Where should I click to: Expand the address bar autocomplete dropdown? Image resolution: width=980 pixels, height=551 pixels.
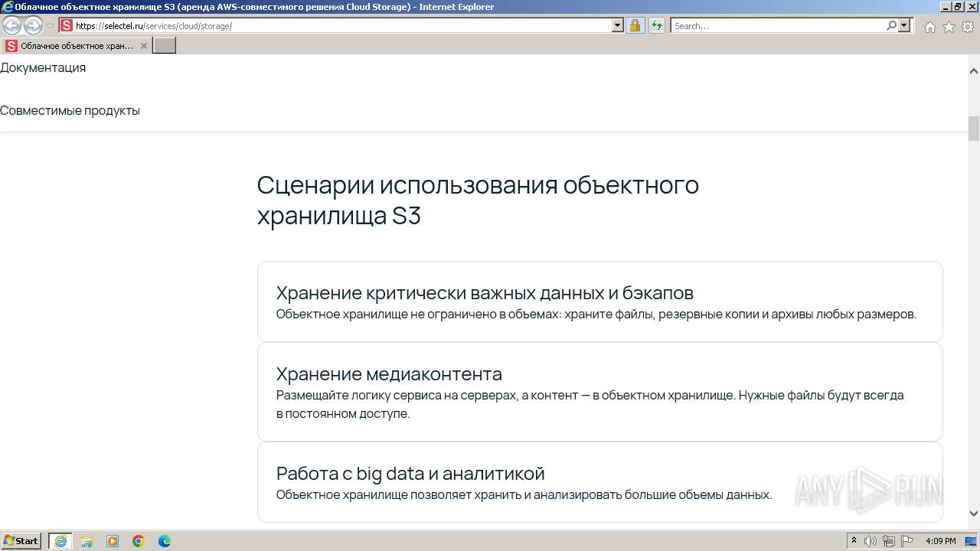(618, 25)
